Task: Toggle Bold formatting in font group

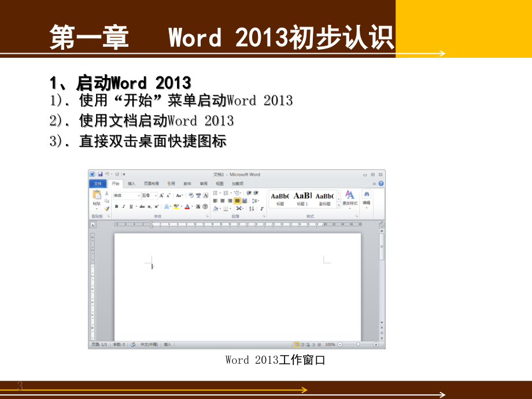Action: pos(116,206)
